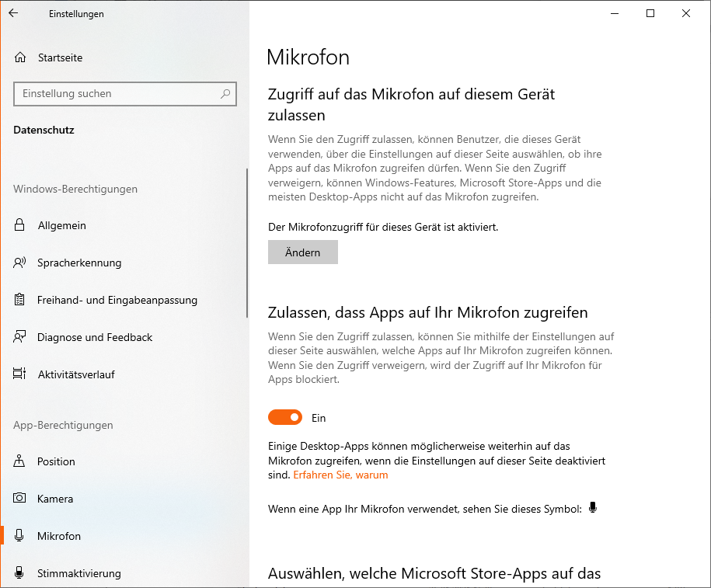This screenshot has width=711, height=588.
Task: Click the Einstellung suchen search field
Action: pyautogui.click(x=125, y=94)
